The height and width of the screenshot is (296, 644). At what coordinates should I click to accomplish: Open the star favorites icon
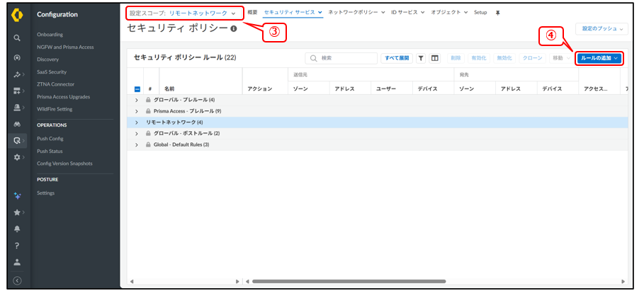17,212
